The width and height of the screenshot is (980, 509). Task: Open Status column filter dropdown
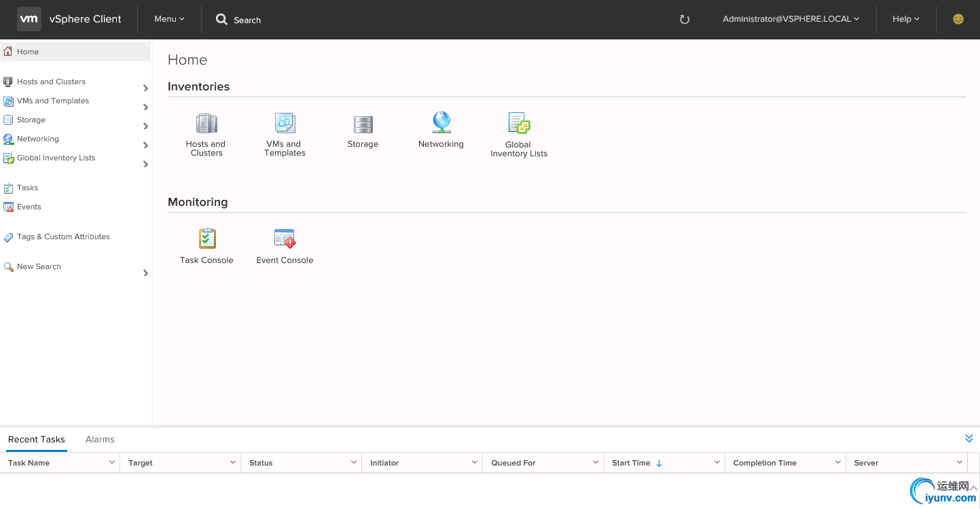[x=354, y=462]
